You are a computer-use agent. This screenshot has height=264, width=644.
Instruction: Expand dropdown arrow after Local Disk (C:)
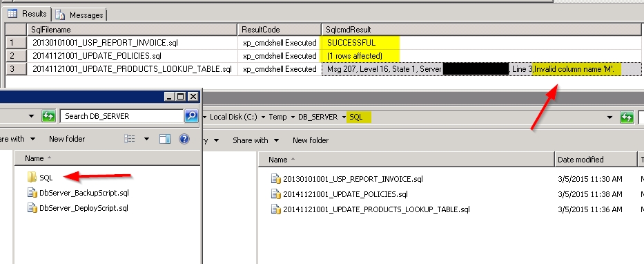(x=263, y=117)
